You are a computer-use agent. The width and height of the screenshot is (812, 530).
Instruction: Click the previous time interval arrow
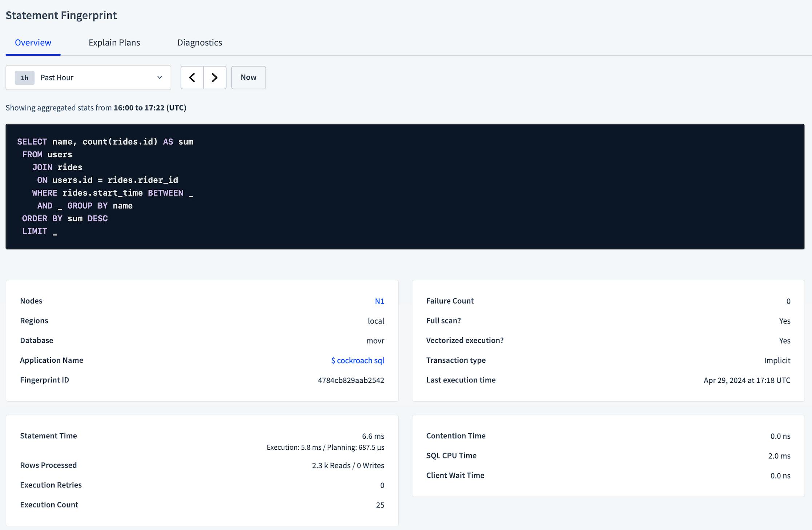tap(192, 77)
